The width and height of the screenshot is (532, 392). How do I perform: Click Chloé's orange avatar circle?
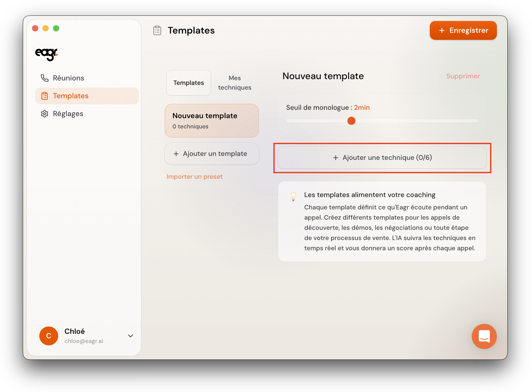[49, 336]
